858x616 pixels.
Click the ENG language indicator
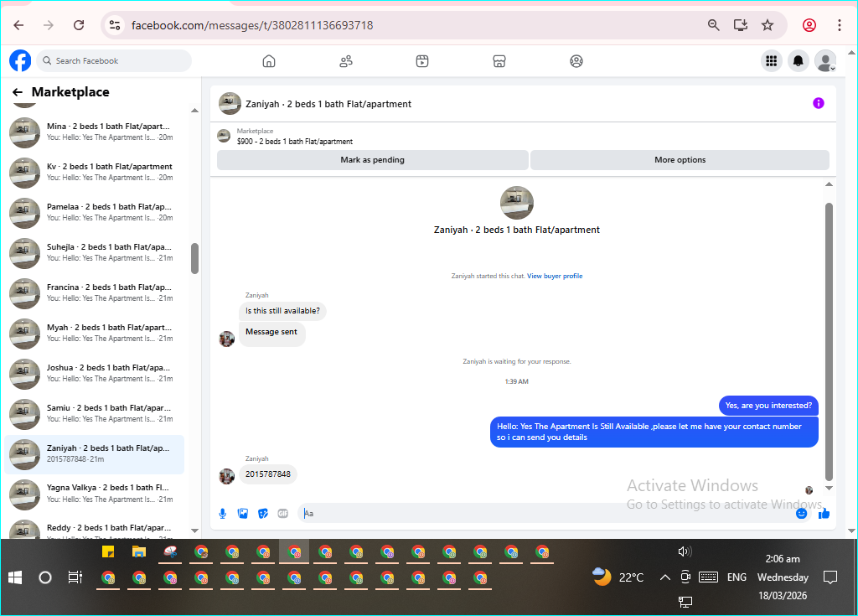click(737, 577)
